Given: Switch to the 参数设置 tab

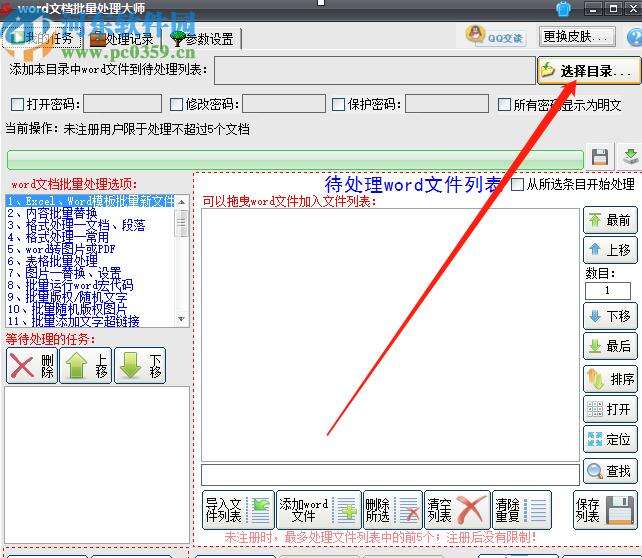Looking at the screenshot, I should coord(202,39).
